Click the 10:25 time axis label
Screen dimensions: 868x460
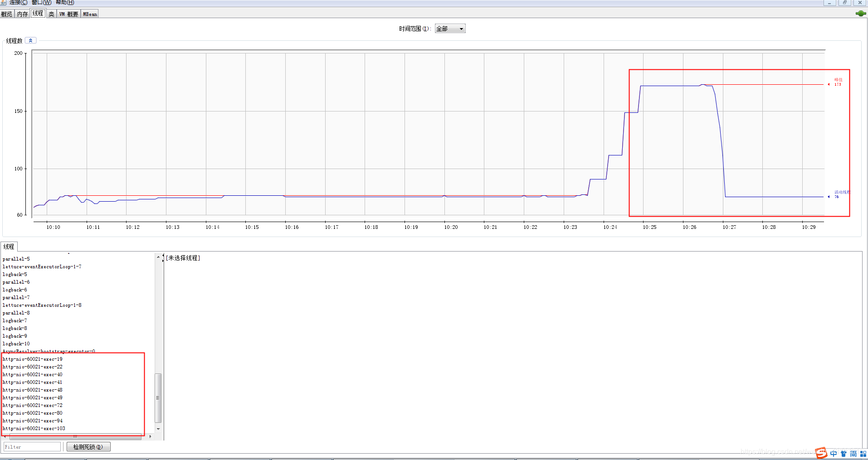pos(649,227)
